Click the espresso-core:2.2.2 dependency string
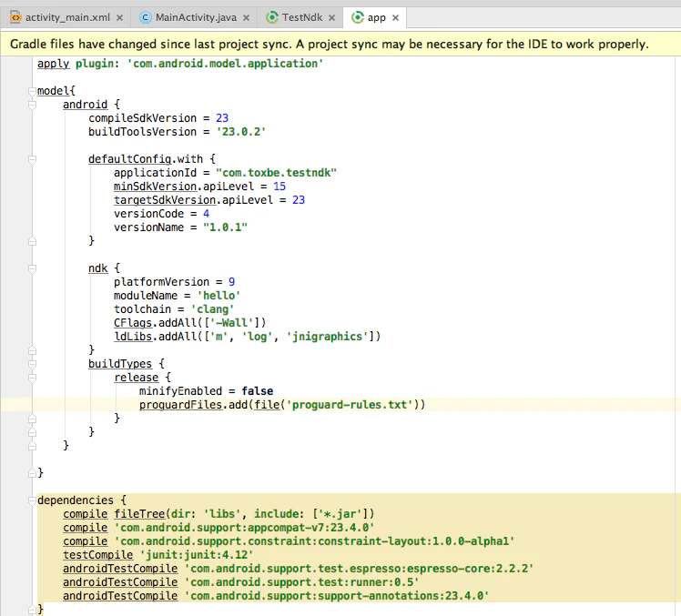The height and width of the screenshot is (616, 681). click(x=359, y=569)
